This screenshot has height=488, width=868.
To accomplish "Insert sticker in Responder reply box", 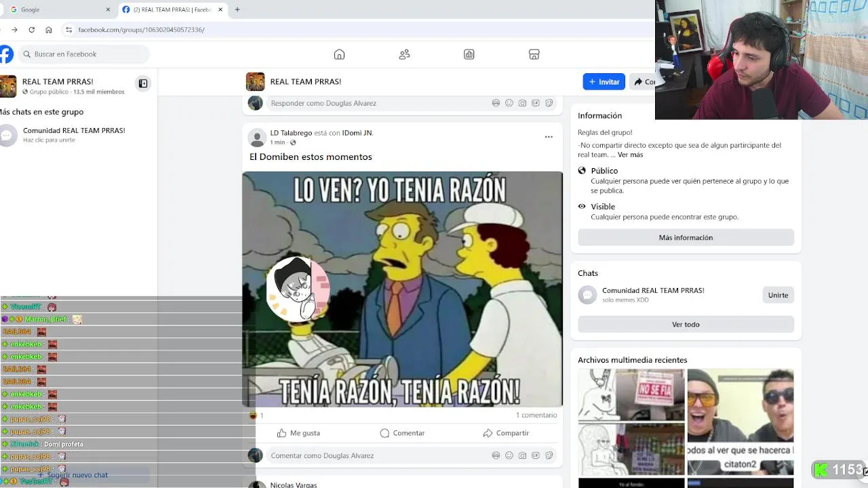I will pos(549,103).
